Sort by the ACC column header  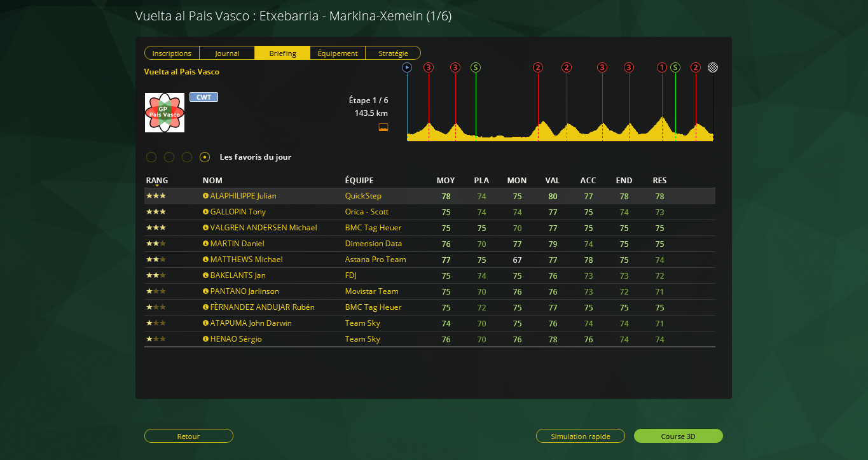click(x=588, y=181)
